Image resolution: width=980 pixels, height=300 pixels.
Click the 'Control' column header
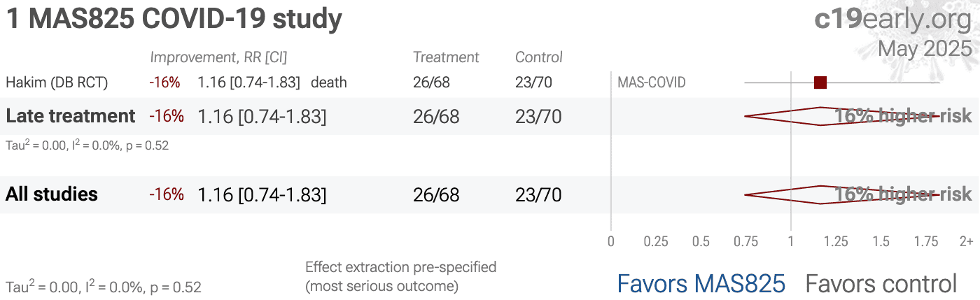[x=539, y=57]
